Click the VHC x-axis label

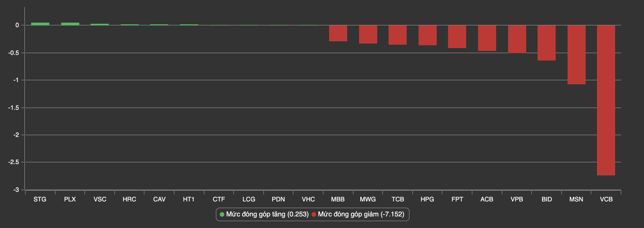(308, 199)
